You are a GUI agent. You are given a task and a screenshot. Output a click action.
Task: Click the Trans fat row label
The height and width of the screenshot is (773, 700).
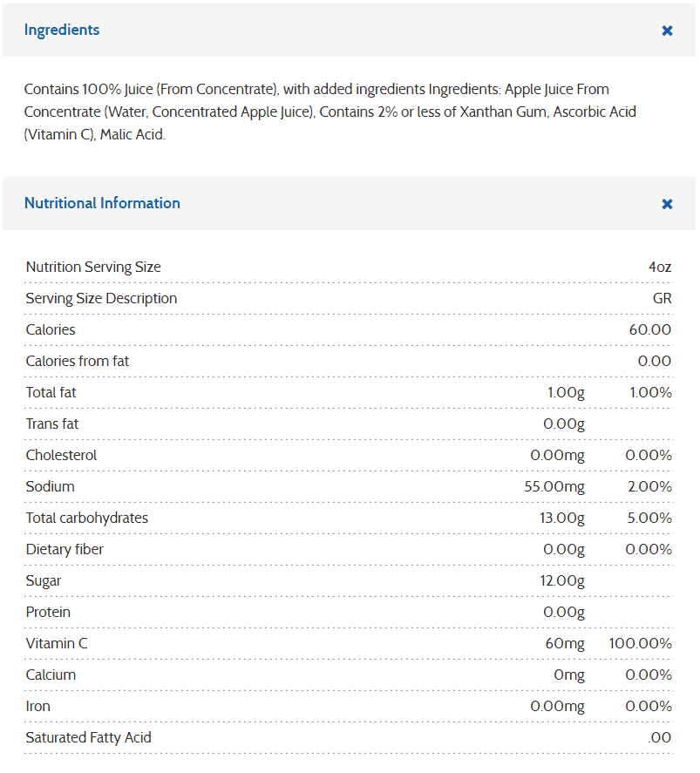pyautogui.click(x=52, y=424)
